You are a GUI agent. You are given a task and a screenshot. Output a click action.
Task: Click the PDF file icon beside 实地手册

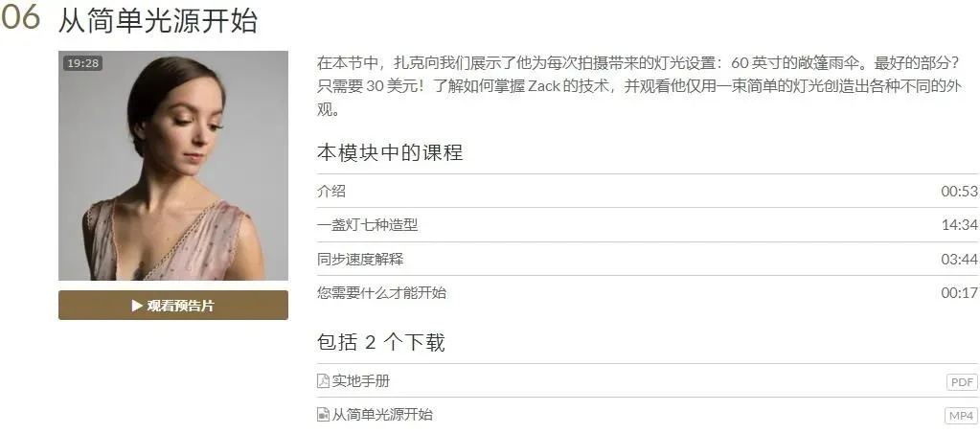(323, 381)
